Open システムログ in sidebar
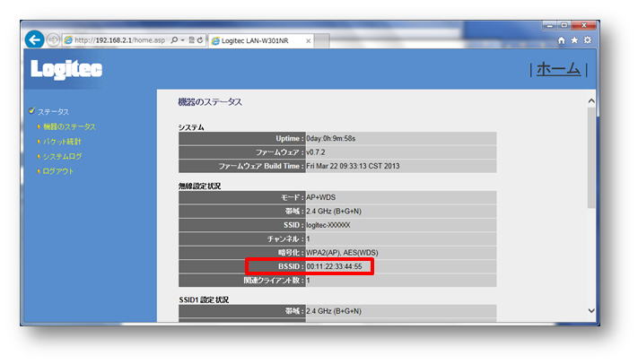This screenshot has height=364, width=638. tap(62, 157)
